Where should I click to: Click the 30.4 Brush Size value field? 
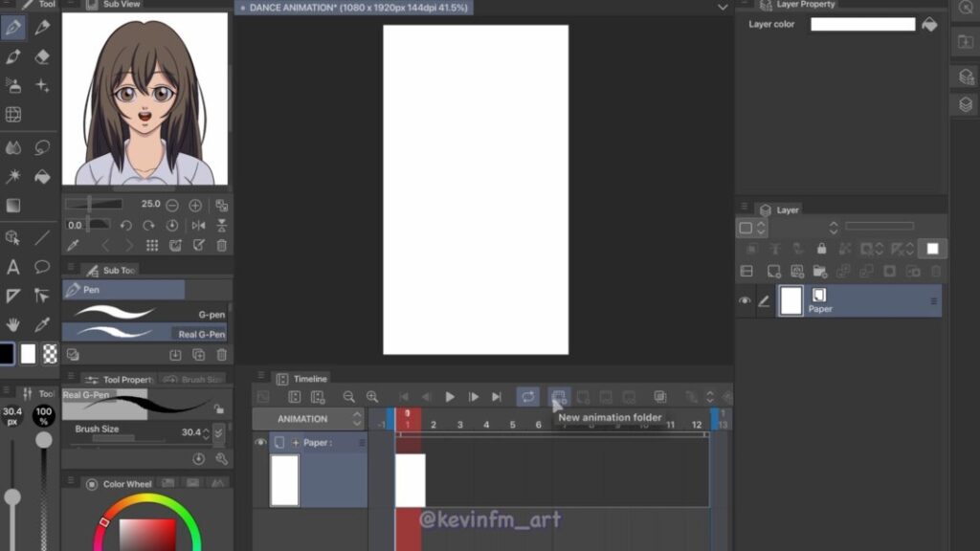[190, 432]
